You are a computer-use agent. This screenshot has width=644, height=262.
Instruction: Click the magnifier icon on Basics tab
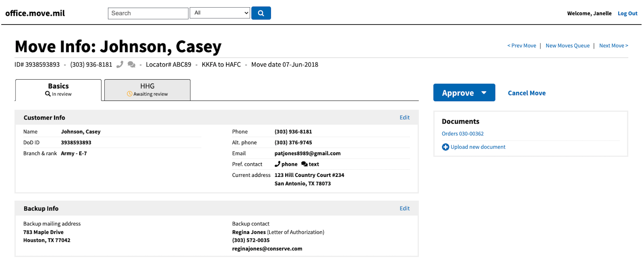(x=48, y=94)
